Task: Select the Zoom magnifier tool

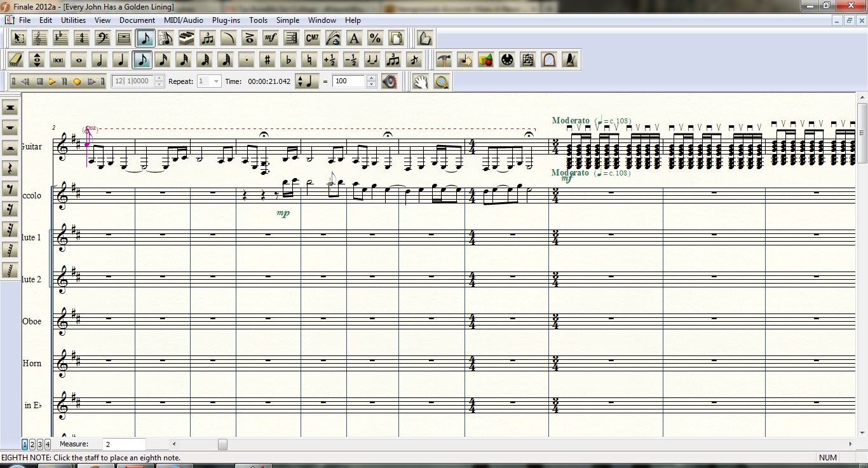Action: [442, 81]
